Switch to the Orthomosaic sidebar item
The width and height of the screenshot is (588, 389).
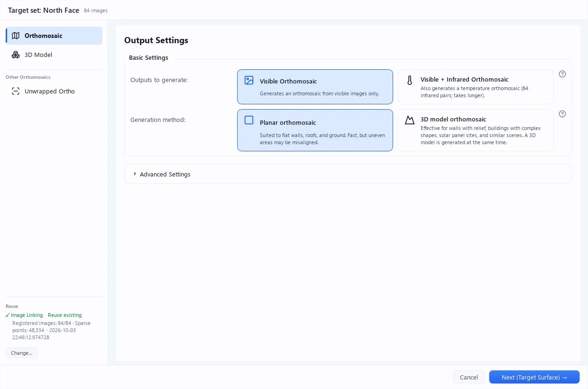pyautogui.click(x=54, y=36)
